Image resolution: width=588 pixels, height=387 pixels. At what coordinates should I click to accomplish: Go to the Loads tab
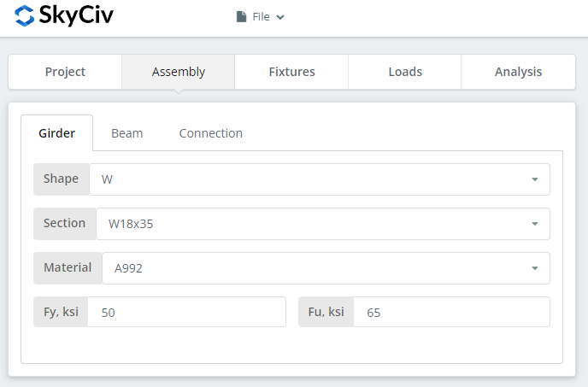click(x=405, y=72)
